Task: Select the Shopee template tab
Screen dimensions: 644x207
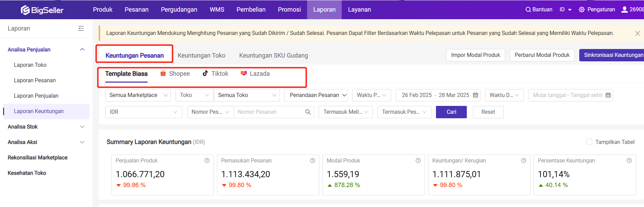Action: pyautogui.click(x=175, y=74)
